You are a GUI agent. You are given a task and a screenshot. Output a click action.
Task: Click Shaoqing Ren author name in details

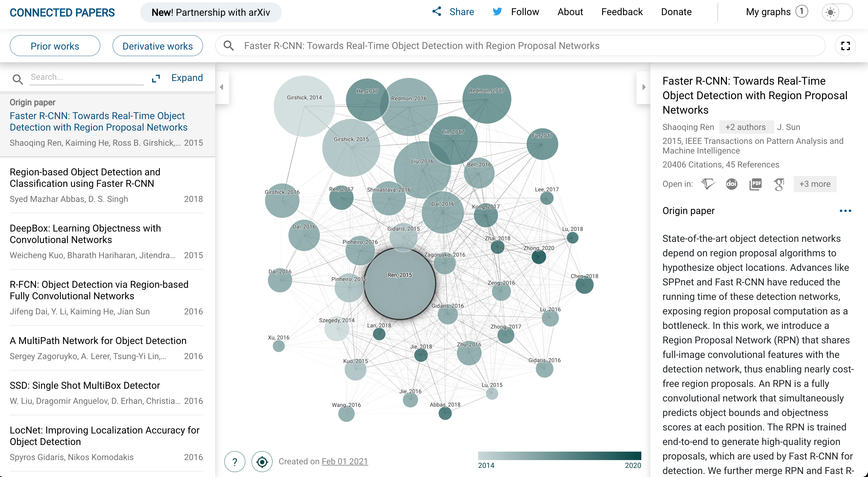click(x=688, y=127)
